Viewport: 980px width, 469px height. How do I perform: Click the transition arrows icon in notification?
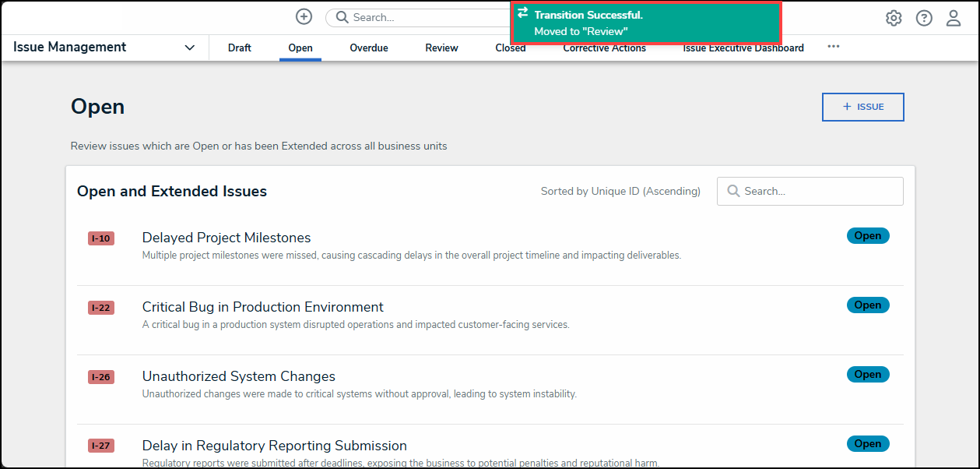[x=522, y=14]
